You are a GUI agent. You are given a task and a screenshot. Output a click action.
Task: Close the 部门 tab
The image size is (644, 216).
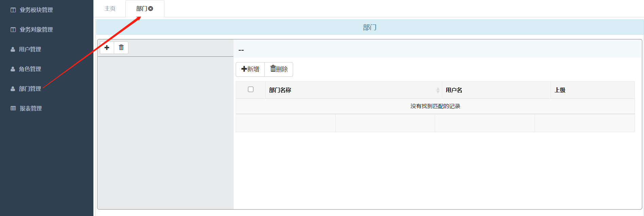(x=150, y=8)
